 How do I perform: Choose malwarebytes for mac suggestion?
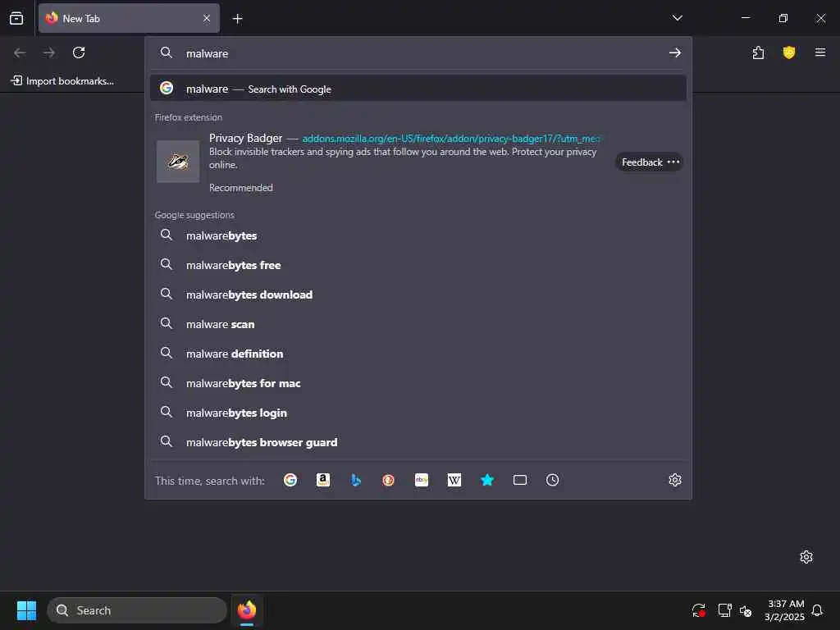(418, 383)
